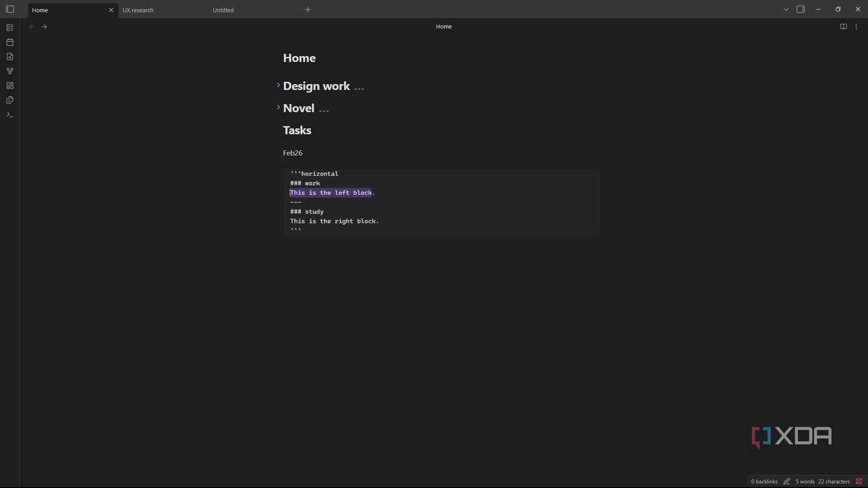The height and width of the screenshot is (488, 868).
Task: Switch to reading view book icon
Action: tap(844, 27)
